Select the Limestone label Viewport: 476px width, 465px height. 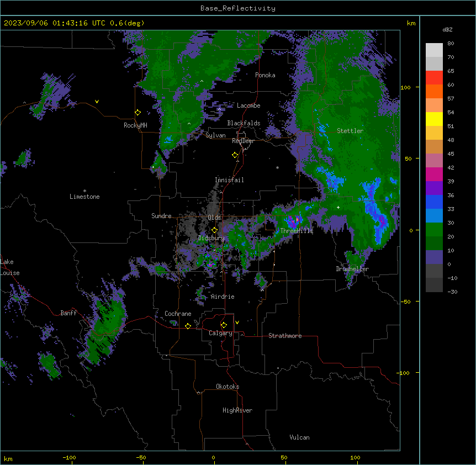pyautogui.click(x=84, y=197)
